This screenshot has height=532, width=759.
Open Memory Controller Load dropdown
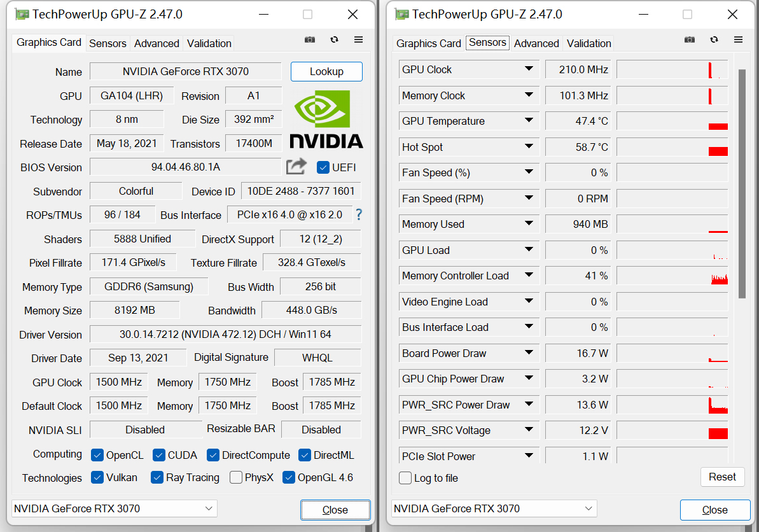[x=529, y=275]
